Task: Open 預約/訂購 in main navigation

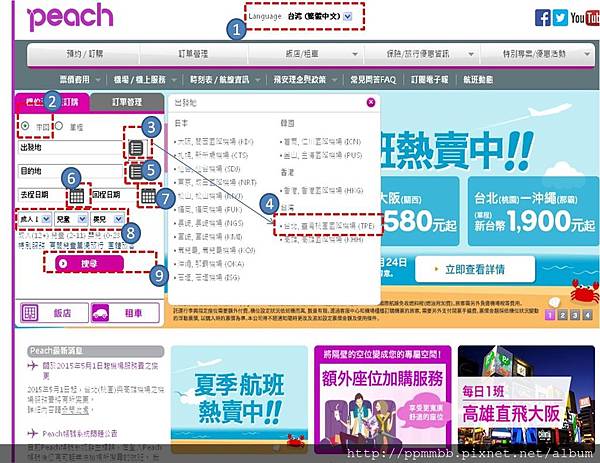Action: tap(84, 54)
